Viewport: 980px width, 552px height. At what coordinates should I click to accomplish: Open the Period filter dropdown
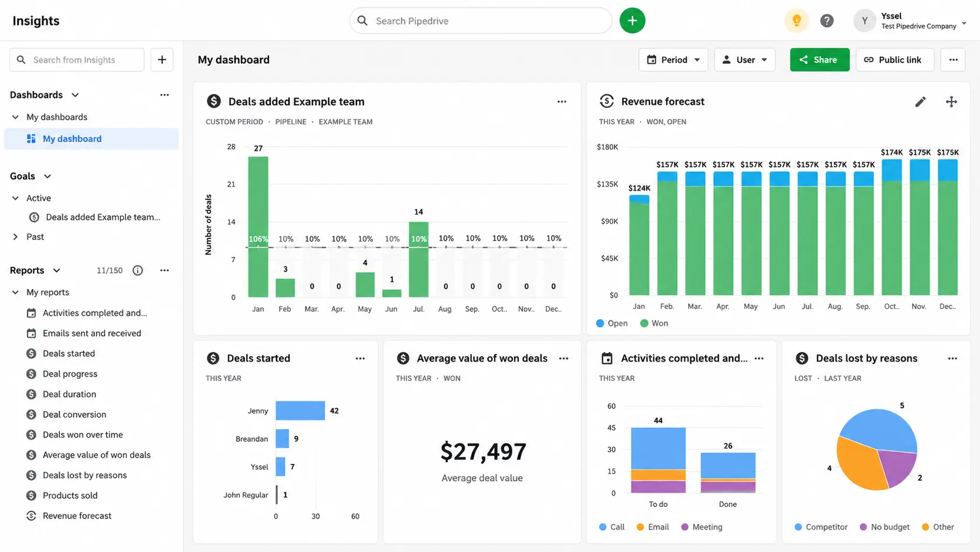(x=673, y=60)
